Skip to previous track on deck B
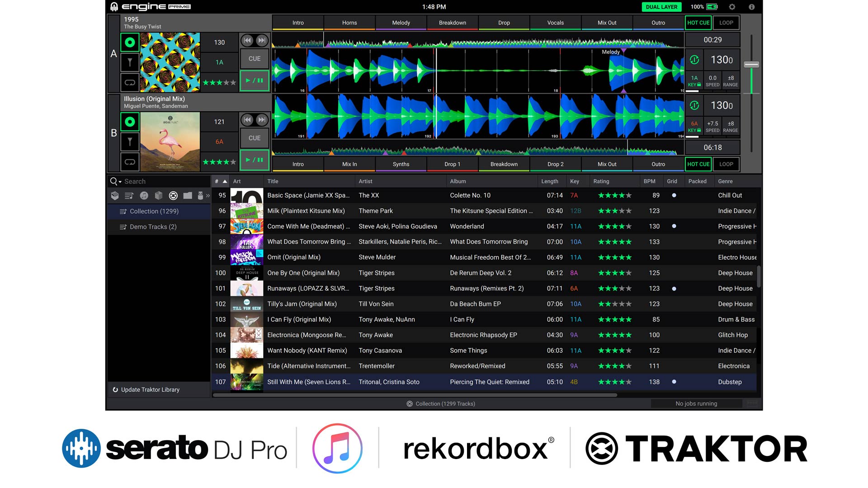 pyautogui.click(x=247, y=120)
